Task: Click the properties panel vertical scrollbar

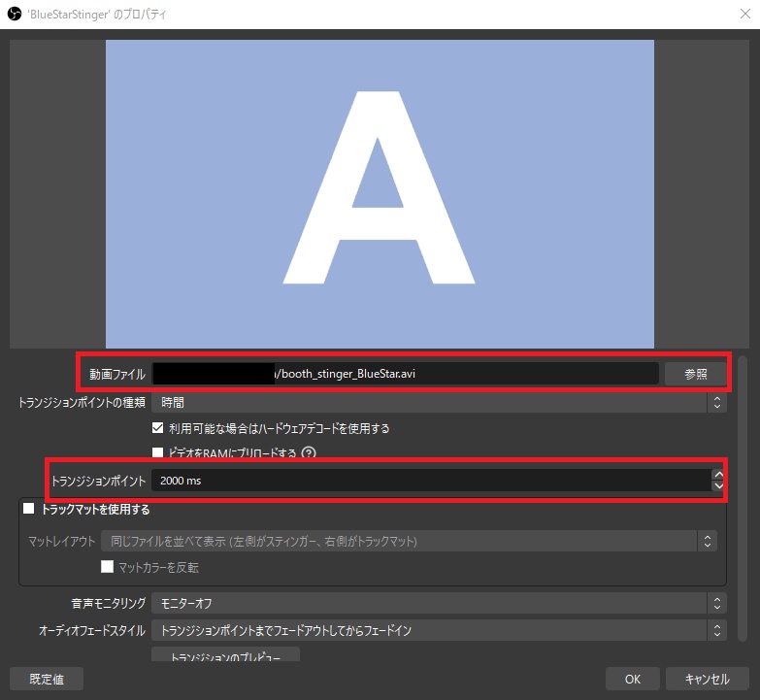Action: pyautogui.click(x=743, y=498)
